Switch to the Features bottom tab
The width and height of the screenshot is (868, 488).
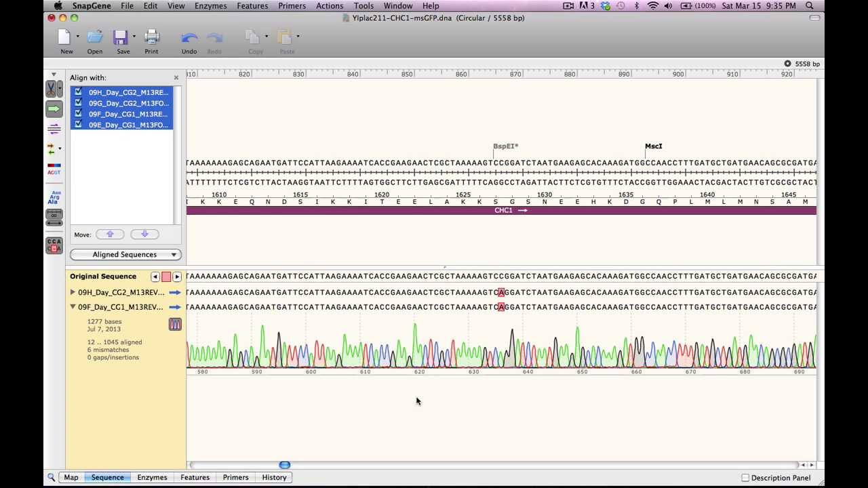(x=195, y=478)
